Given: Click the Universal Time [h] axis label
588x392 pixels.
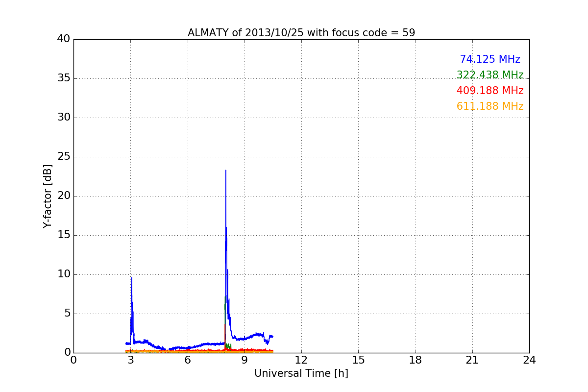Looking at the screenshot, I should click(x=301, y=373).
